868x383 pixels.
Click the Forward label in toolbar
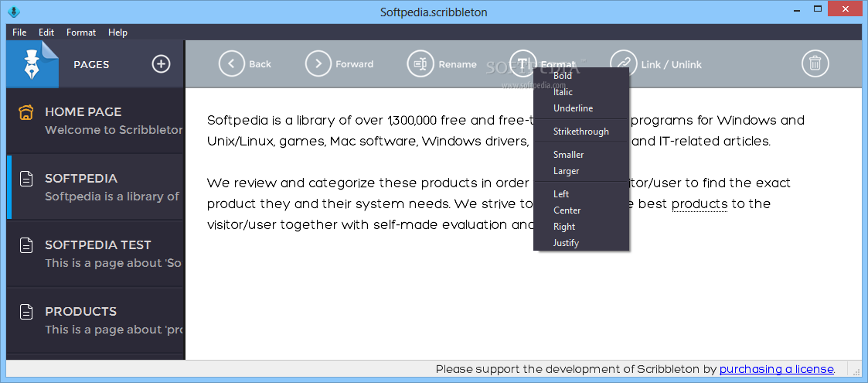click(x=354, y=64)
